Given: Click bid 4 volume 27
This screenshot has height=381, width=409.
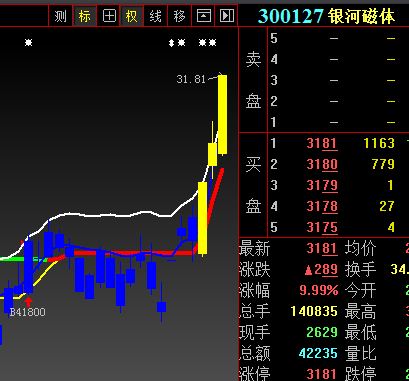Looking at the screenshot, I should click(387, 206).
